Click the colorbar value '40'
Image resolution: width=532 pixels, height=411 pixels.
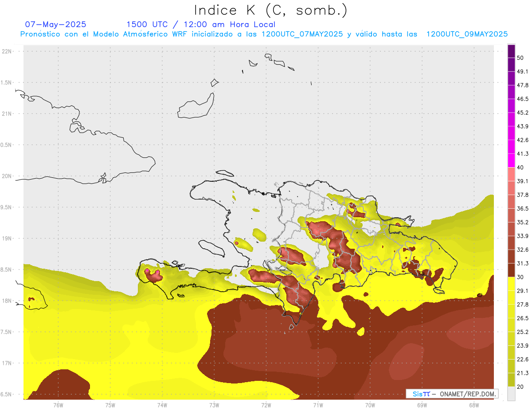tap(520, 168)
